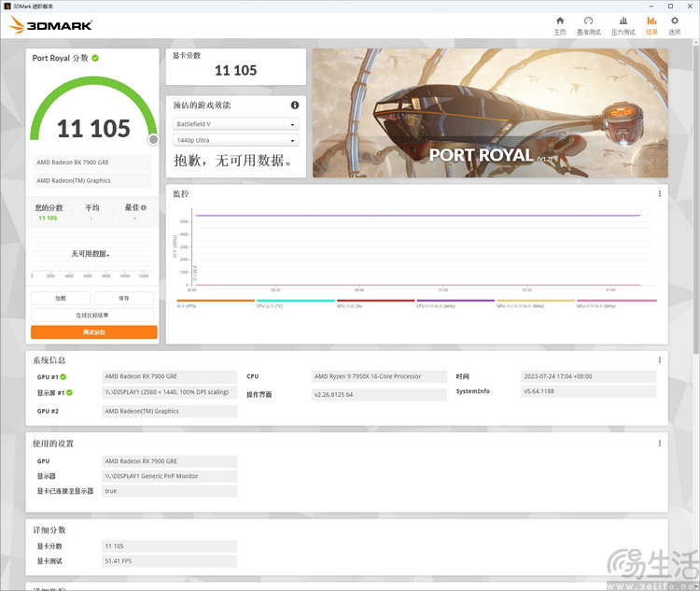The height and width of the screenshot is (591, 700).
Task: Click Compare Result Online (在线比较结果) button
Action: [92, 316]
